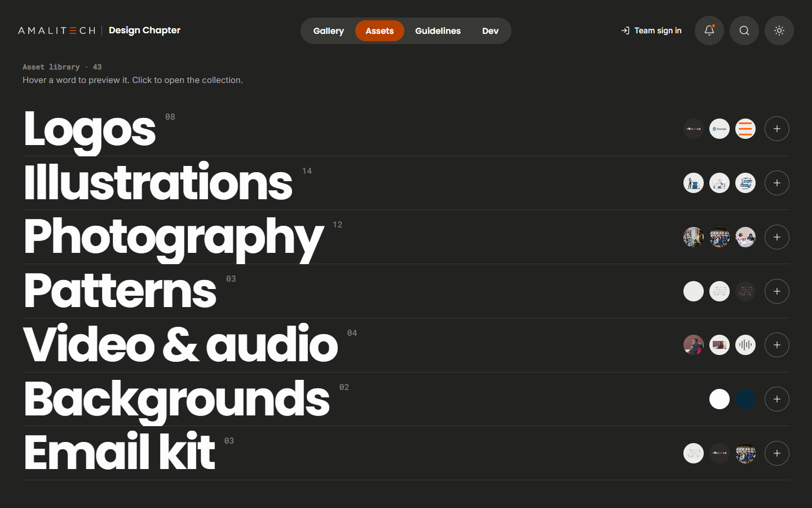Expand the Logos row plus button

[x=777, y=129]
